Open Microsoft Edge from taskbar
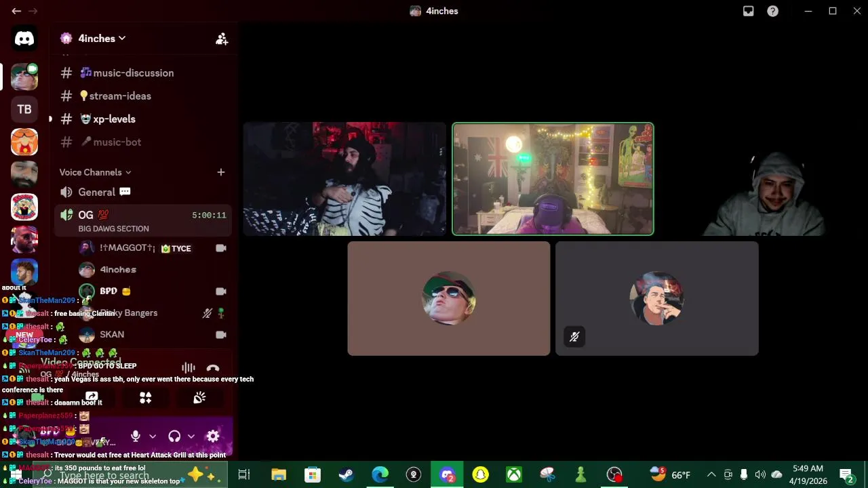This screenshot has width=868, height=488. [x=380, y=474]
